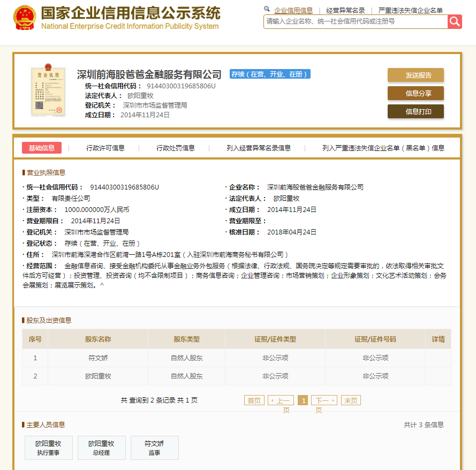
Task: Select 经营异常名录 search category
Action: tap(345, 10)
